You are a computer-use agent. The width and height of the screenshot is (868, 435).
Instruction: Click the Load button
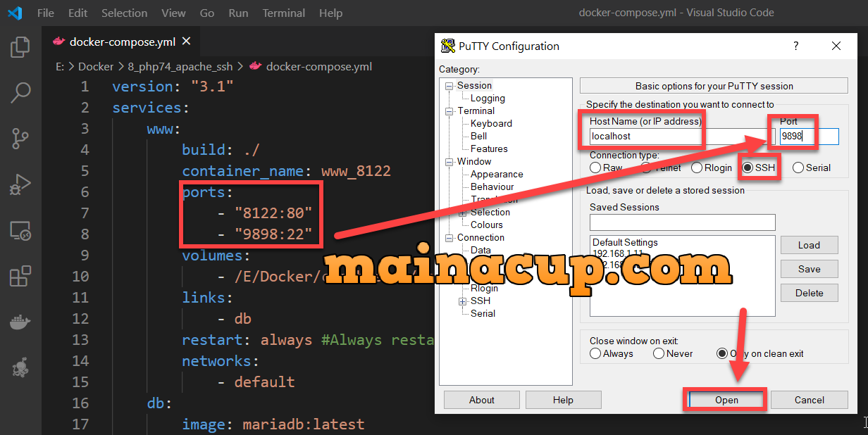pyautogui.click(x=809, y=245)
